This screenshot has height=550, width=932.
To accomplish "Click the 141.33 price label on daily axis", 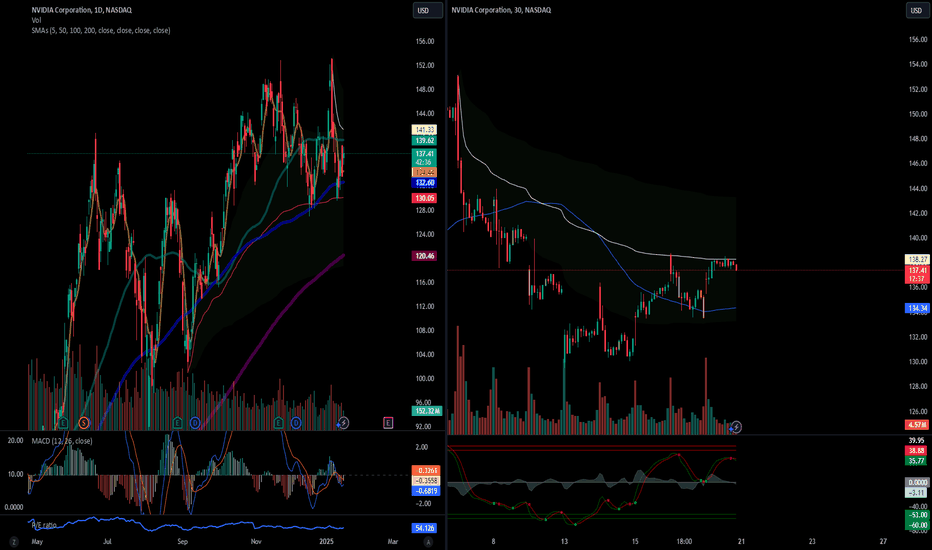I will click(424, 130).
